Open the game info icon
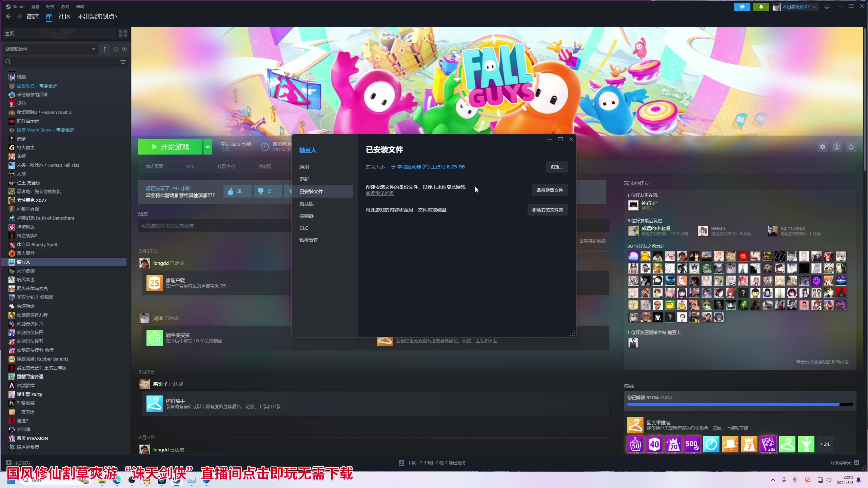868x488 pixels. point(837,147)
